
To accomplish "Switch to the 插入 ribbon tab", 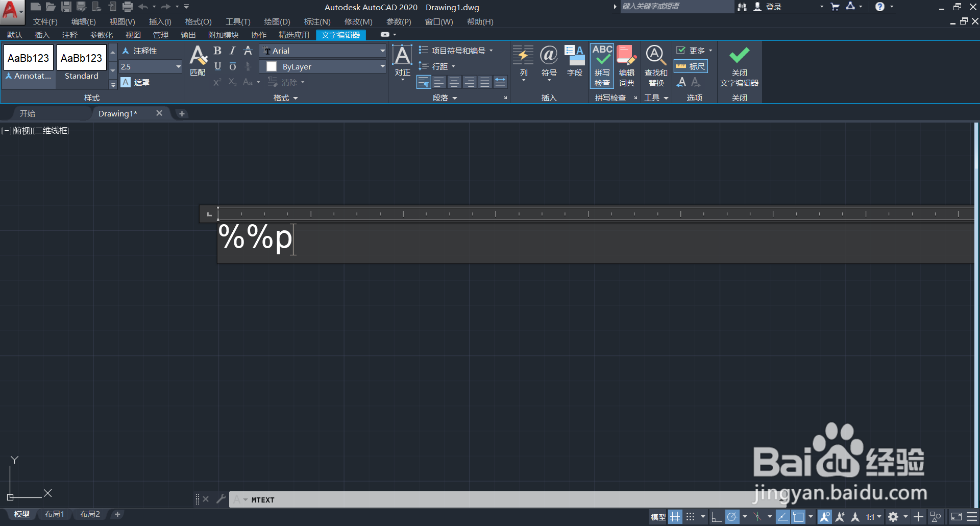I will [x=42, y=35].
